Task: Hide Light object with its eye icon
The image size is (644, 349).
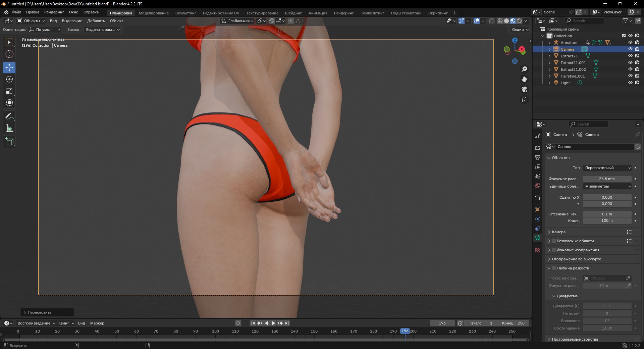Action: 630,83
